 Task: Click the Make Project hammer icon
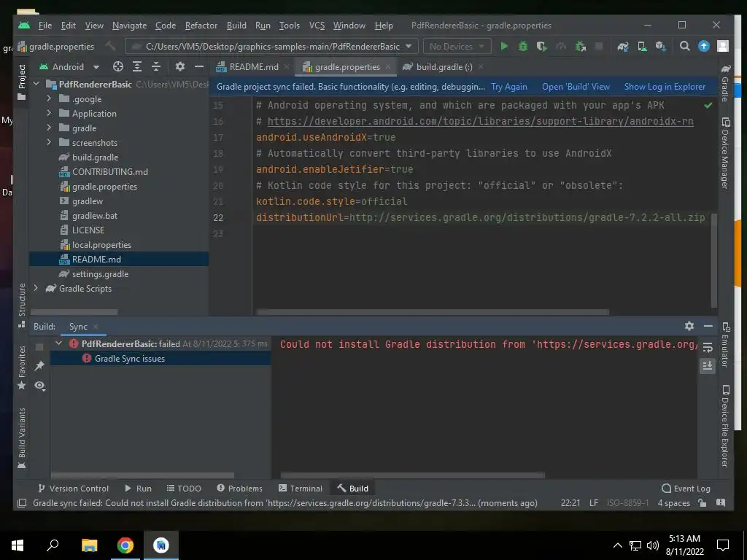click(111, 46)
